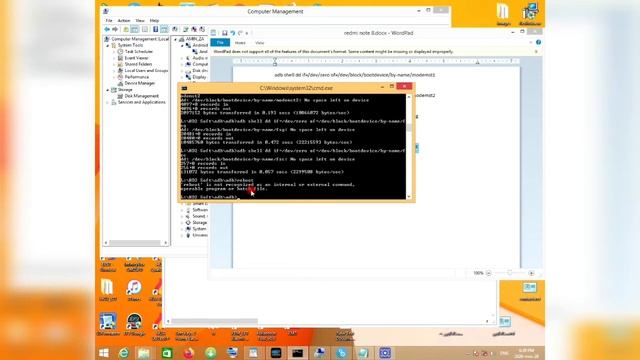Viewport: 640px width, 360px height.
Task: Open Internet Explorer from taskbar
Action: tap(124, 353)
